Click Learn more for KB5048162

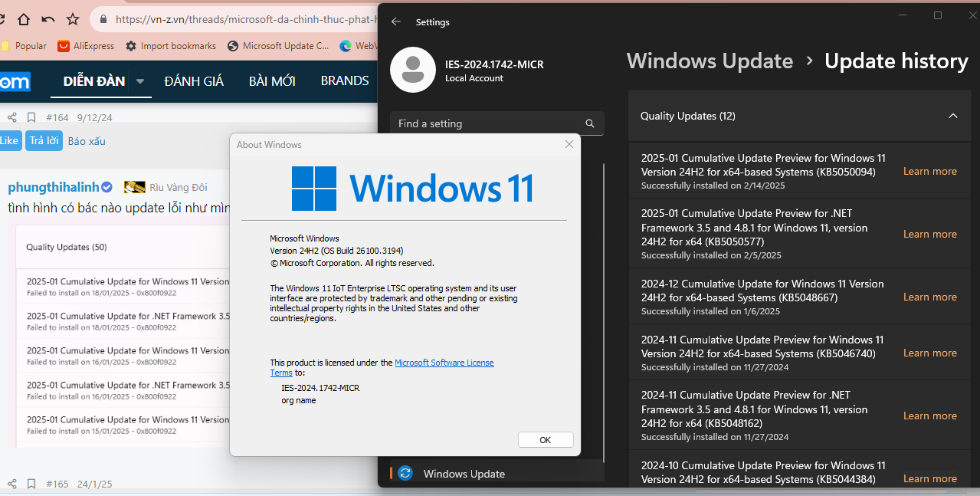coord(930,416)
